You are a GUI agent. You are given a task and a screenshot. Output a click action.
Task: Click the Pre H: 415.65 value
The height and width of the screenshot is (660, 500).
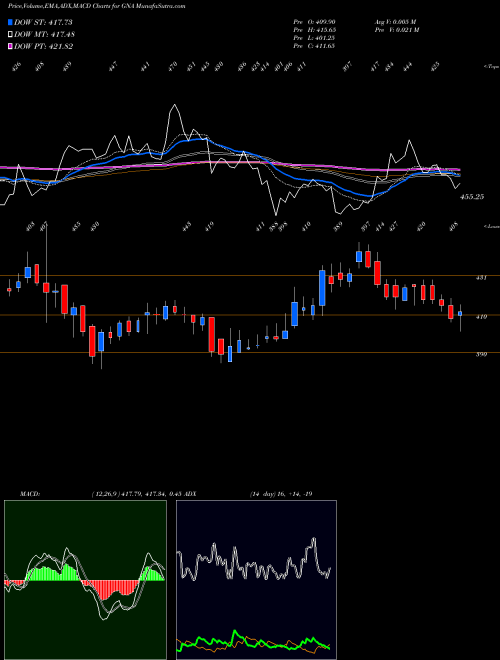point(314,30)
